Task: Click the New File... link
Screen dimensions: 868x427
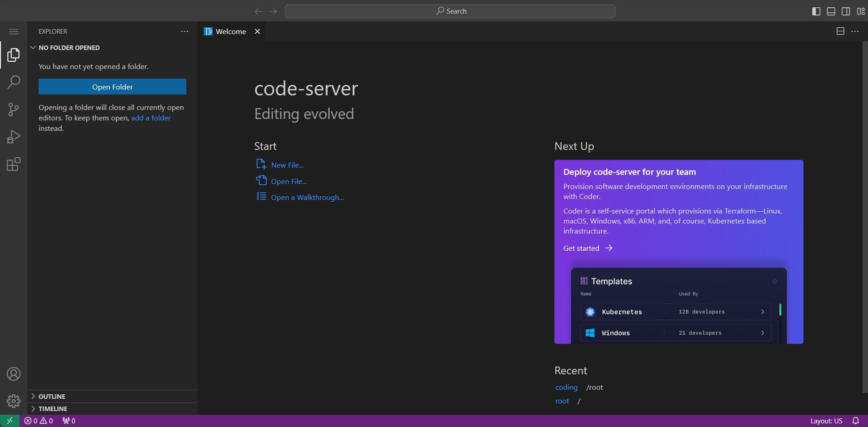Action: pyautogui.click(x=287, y=165)
